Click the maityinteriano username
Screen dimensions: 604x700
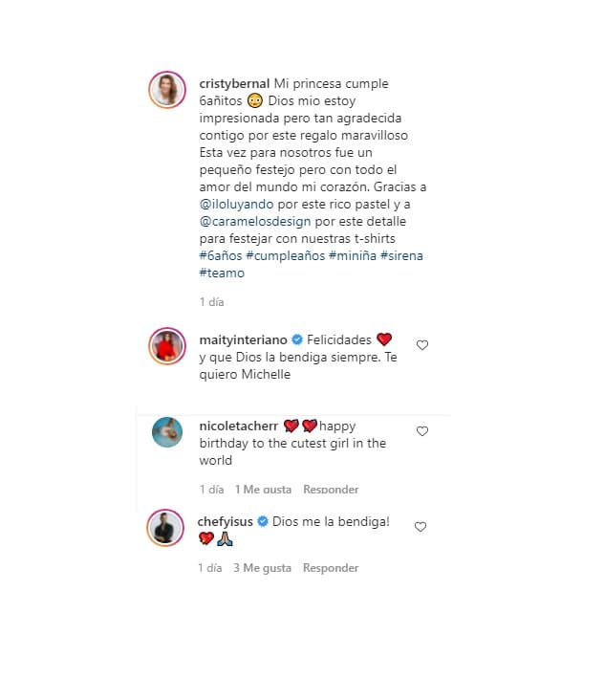[x=243, y=340]
